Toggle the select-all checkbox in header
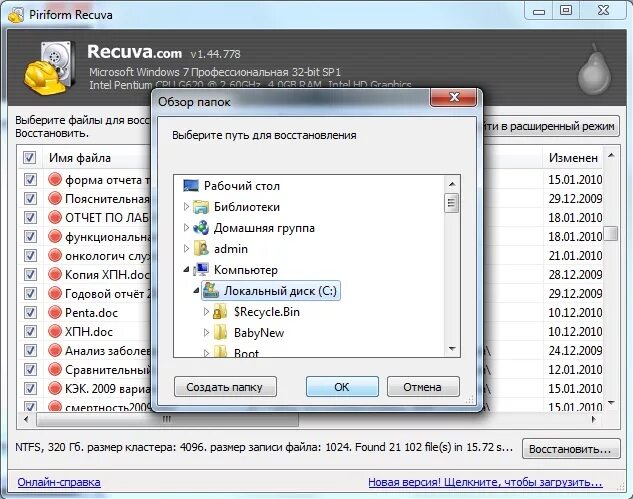 tap(29, 157)
